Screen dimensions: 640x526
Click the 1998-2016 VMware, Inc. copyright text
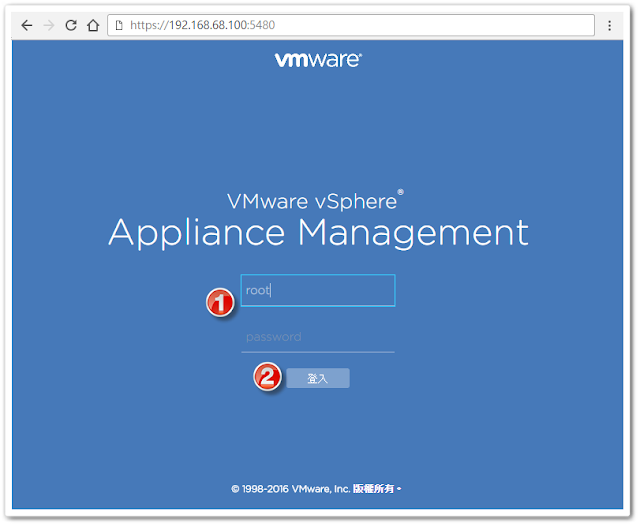click(x=316, y=488)
